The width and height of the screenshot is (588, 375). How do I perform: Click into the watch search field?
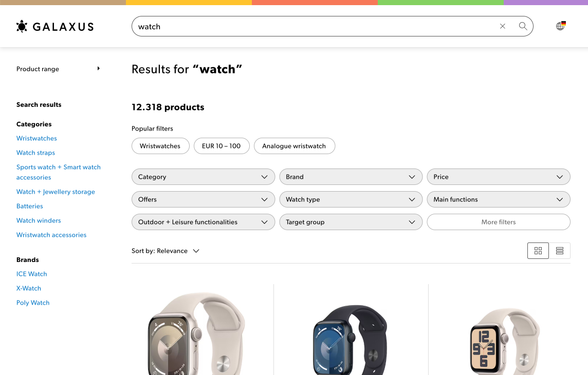[x=315, y=26]
